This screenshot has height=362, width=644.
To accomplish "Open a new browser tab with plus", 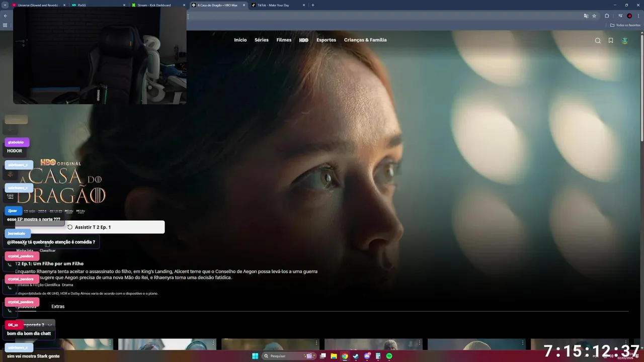I will (x=313, y=5).
